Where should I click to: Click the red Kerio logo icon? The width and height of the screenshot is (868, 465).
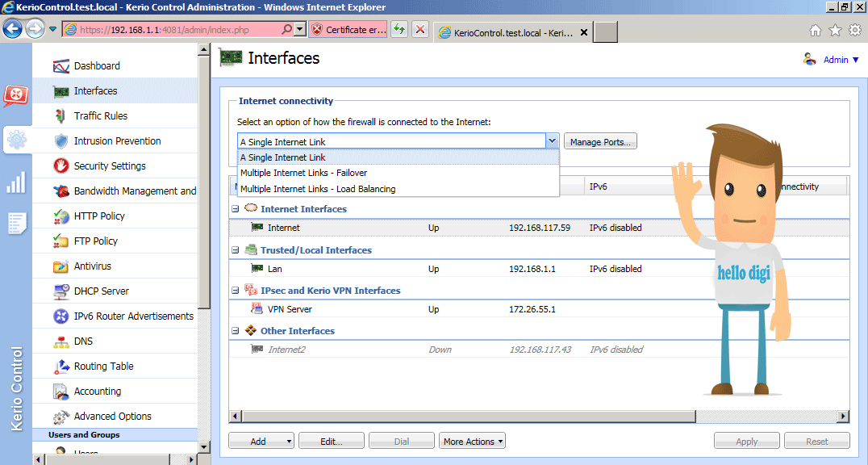point(15,95)
